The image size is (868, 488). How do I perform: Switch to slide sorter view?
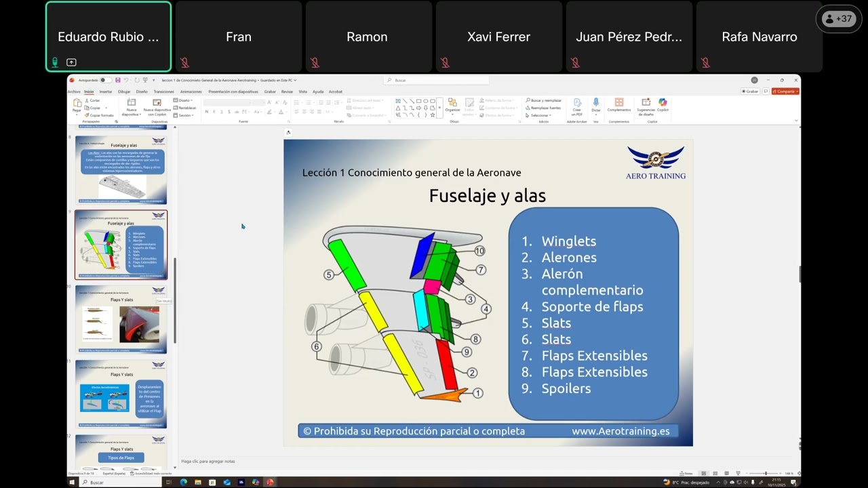715,473
